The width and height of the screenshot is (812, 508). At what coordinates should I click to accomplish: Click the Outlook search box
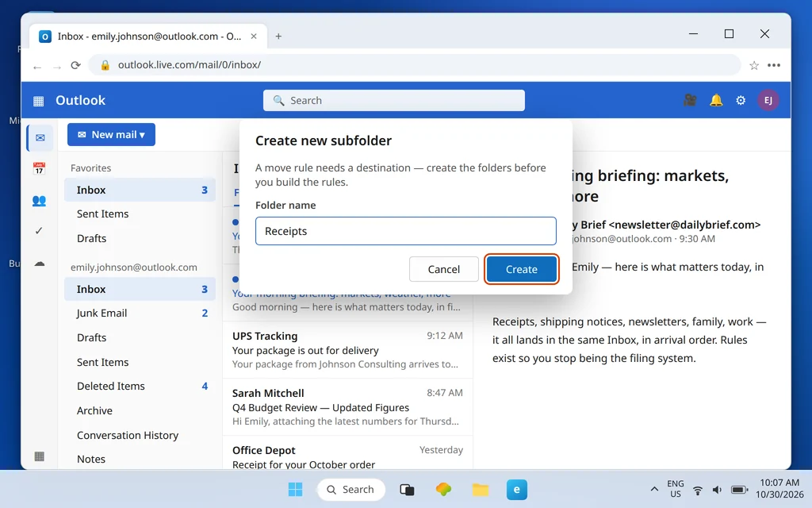tap(393, 101)
